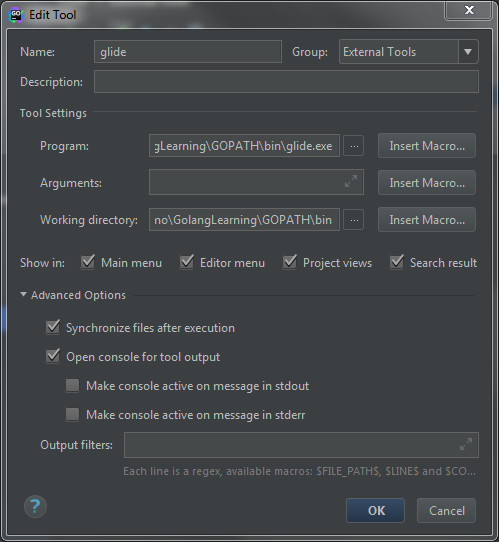499x542 pixels.
Task: Insert Macro for the Program field
Action: [427, 146]
